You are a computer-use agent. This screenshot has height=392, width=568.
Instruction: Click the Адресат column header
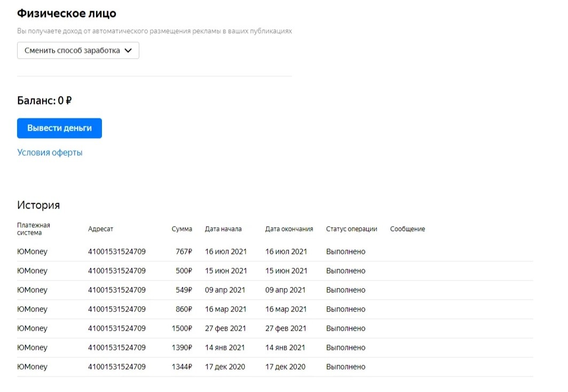pos(101,229)
